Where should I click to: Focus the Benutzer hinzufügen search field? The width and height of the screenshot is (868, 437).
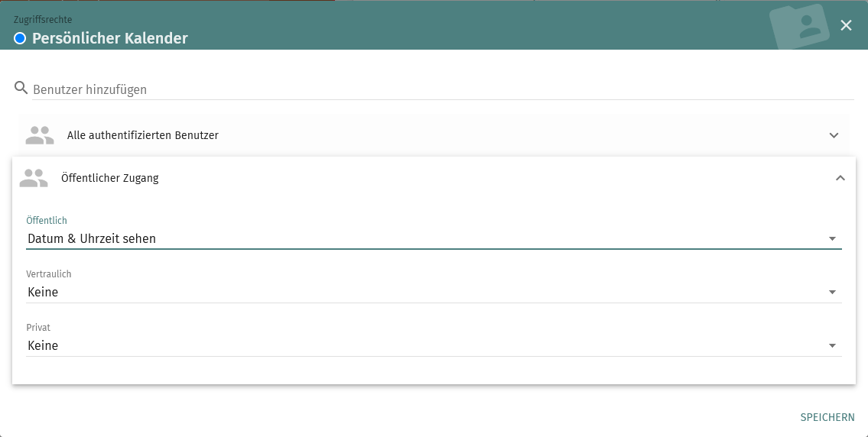point(442,89)
